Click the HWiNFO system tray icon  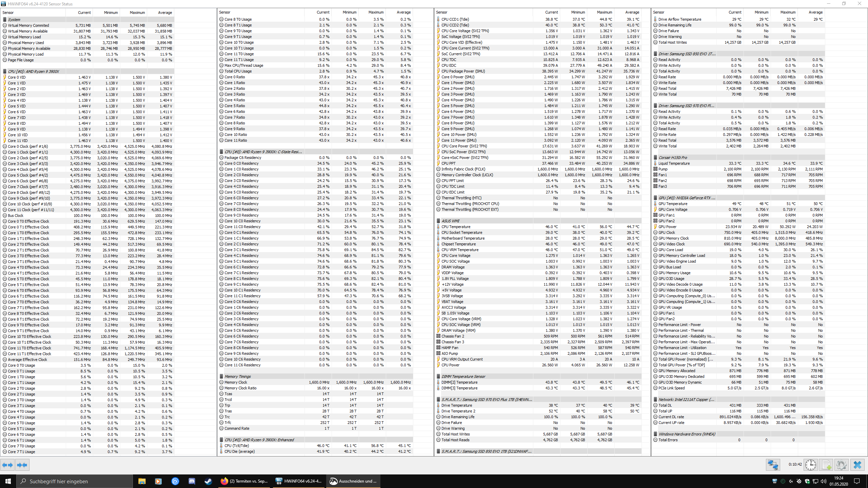775,481
